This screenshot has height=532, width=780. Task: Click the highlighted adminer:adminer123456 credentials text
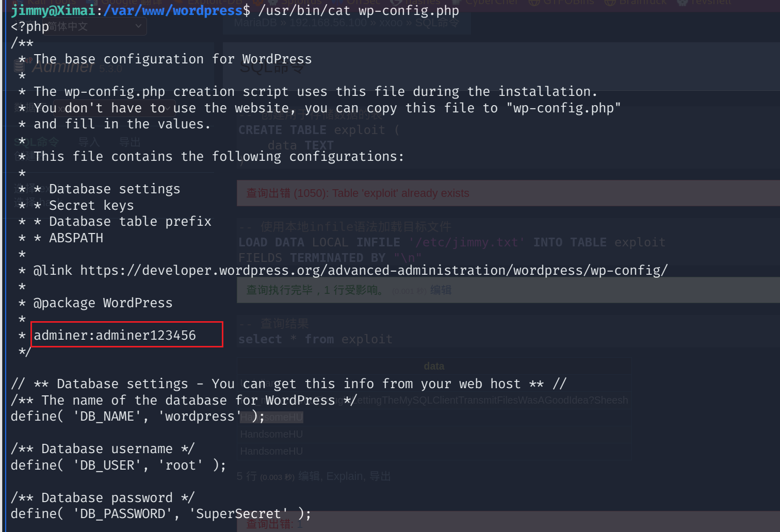115,335
